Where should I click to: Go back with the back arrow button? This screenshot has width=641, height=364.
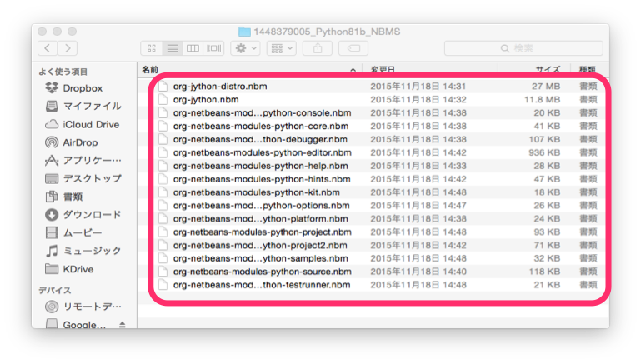click(48, 48)
